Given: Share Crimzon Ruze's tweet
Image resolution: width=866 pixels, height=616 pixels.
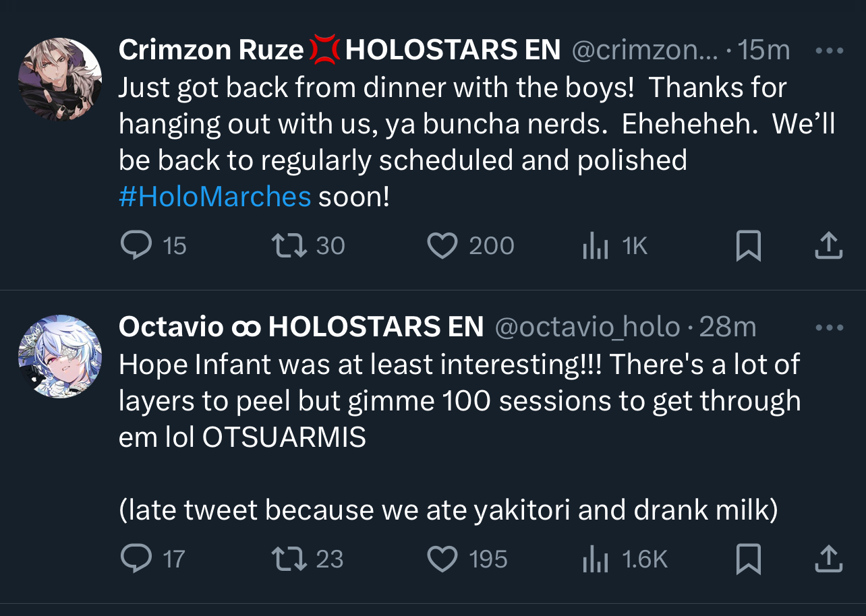Looking at the screenshot, I should 829,246.
